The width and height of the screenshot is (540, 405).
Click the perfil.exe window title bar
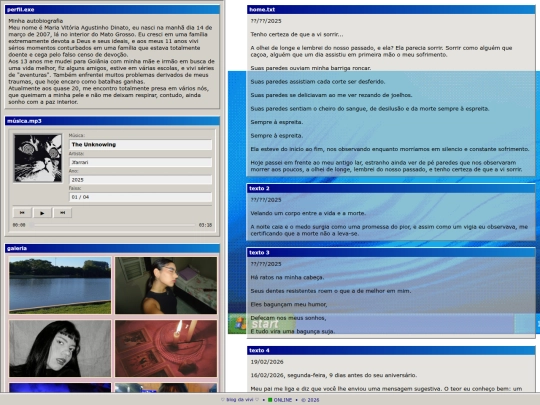pyautogui.click(x=112, y=10)
